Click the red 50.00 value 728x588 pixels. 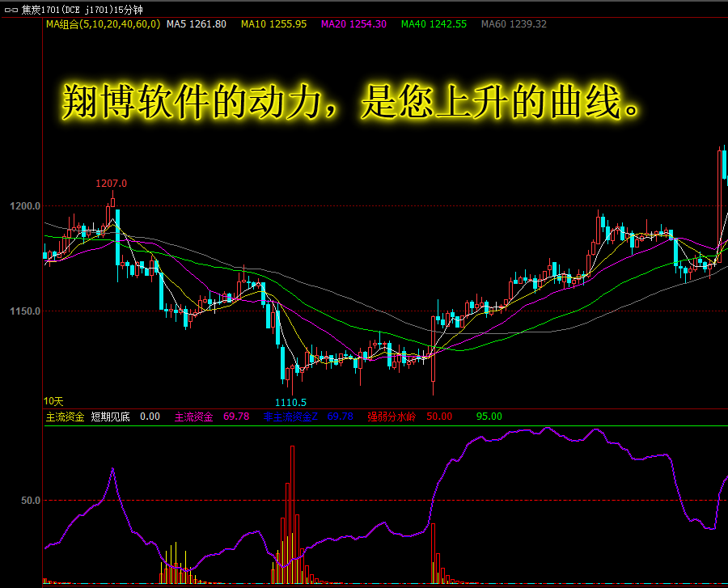pyautogui.click(x=439, y=417)
